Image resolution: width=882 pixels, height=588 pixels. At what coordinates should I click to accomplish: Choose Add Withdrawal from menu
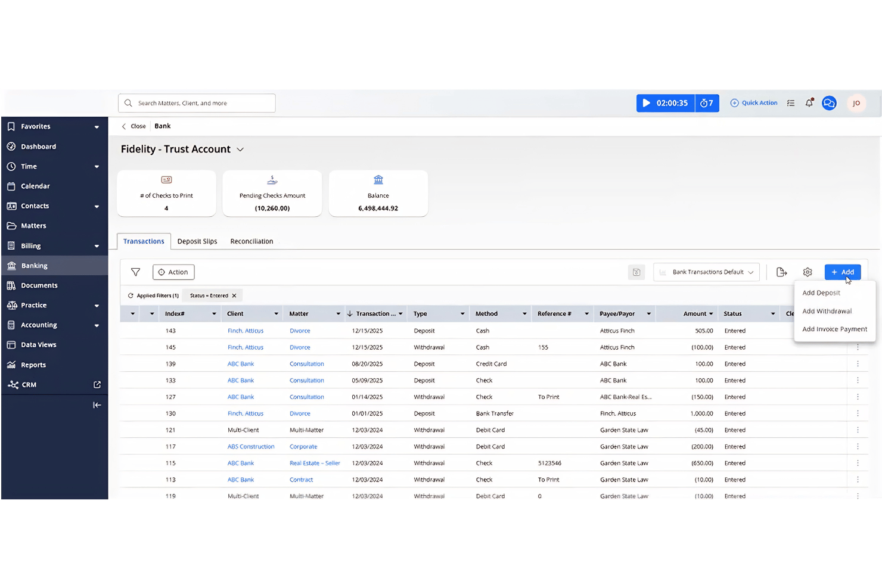point(827,312)
